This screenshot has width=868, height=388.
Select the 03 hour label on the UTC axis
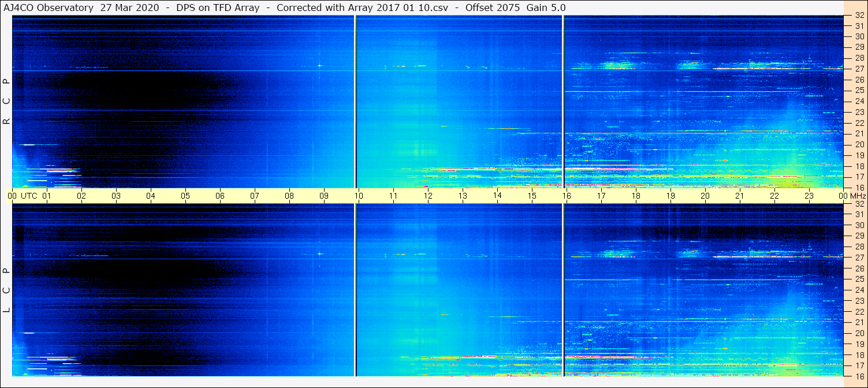coord(116,196)
